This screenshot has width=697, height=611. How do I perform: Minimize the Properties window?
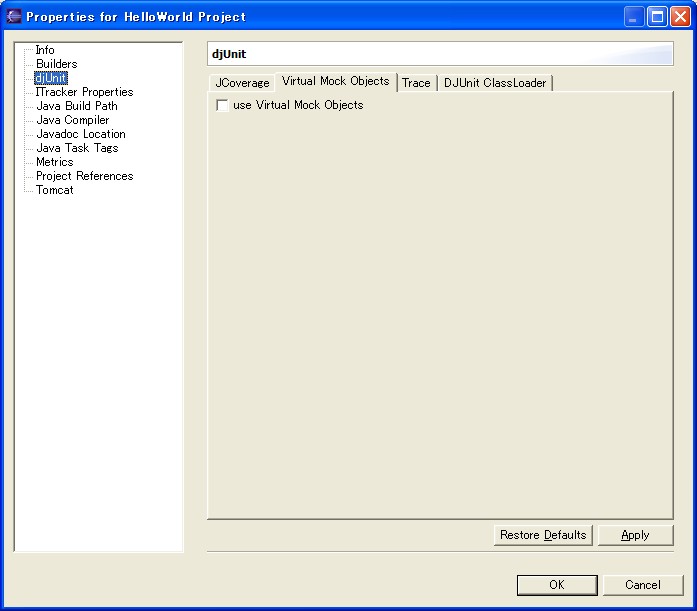coord(634,17)
